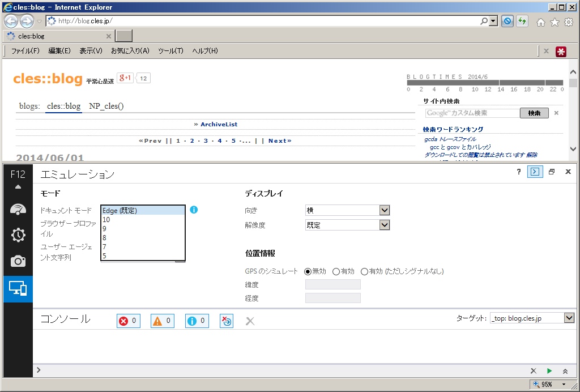The height and width of the screenshot is (392, 580).
Task: Click the Next» pagination link
Action: click(x=280, y=140)
